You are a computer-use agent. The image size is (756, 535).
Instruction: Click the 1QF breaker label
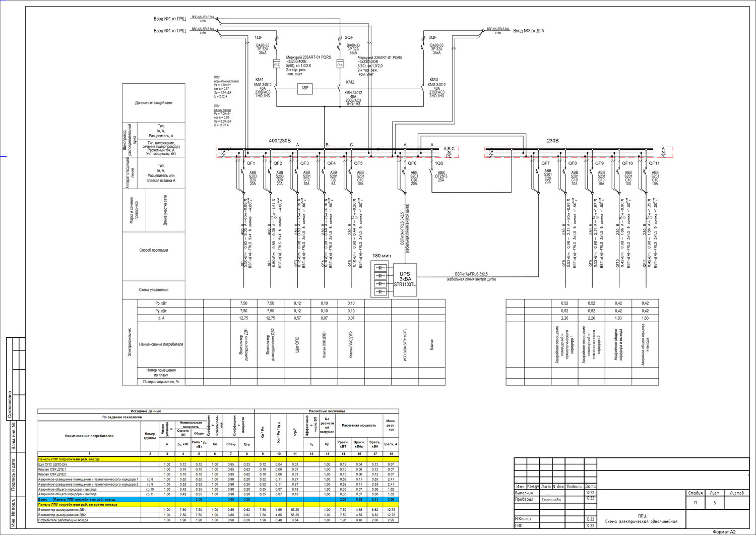pyautogui.click(x=259, y=38)
